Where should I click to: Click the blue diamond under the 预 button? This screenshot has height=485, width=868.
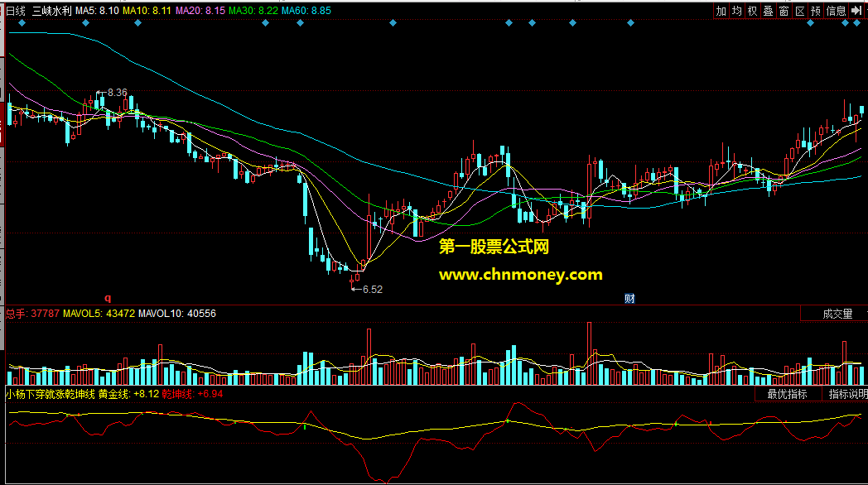pos(810,23)
